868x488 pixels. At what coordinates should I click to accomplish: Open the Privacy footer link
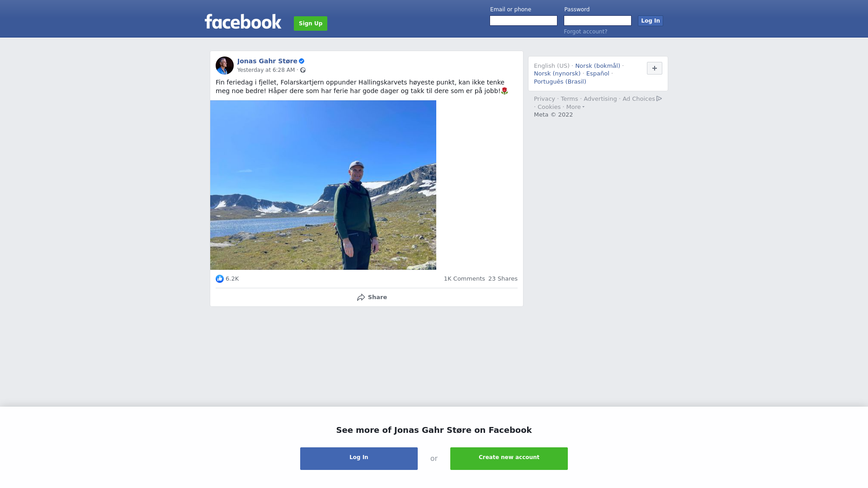coord(544,99)
